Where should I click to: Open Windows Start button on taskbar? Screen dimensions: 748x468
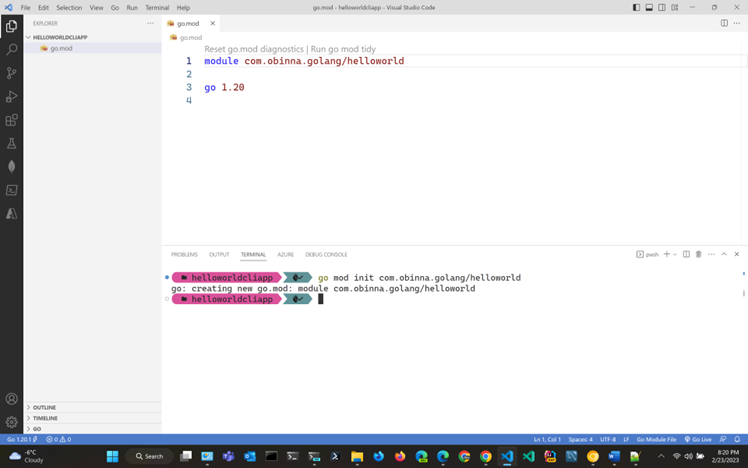(113, 457)
